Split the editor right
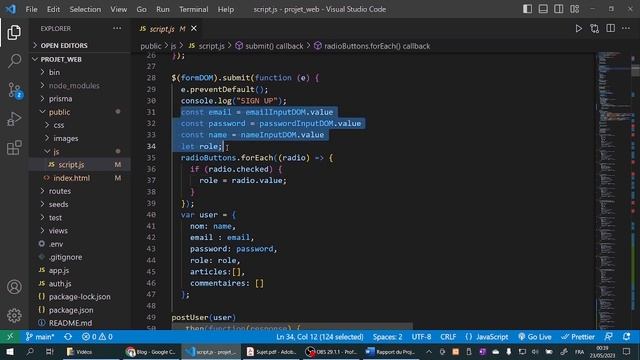640x360 pixels. 610,29
